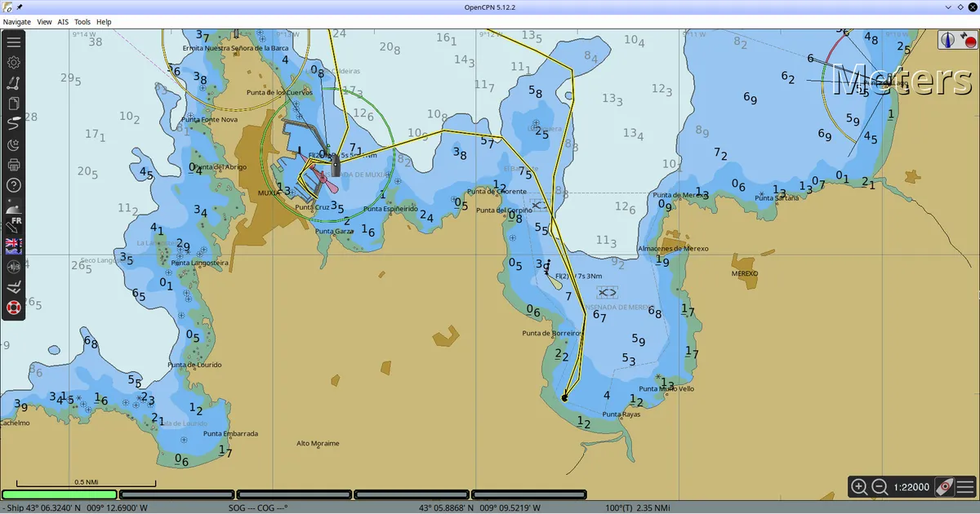The height and width of the screenshot is (514, 980).
Task: Select the green chart bar segment
Action: [x=60, y=494]
